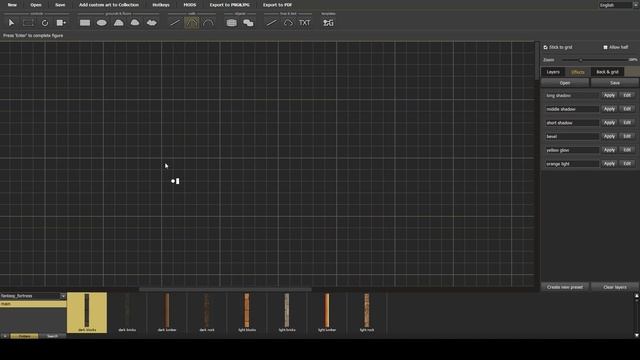
Task: Select the light lumber wall thumbnail
Action: pos(327,312)
